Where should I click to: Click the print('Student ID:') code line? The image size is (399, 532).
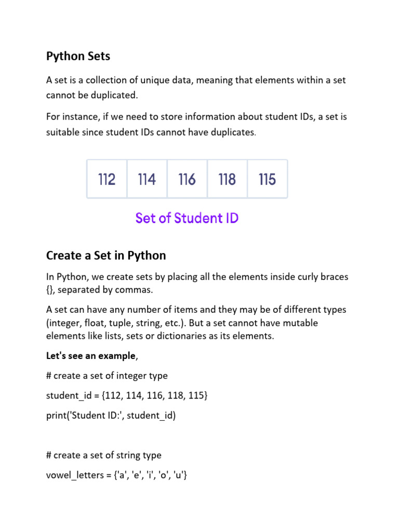click(x=111, y=416)
